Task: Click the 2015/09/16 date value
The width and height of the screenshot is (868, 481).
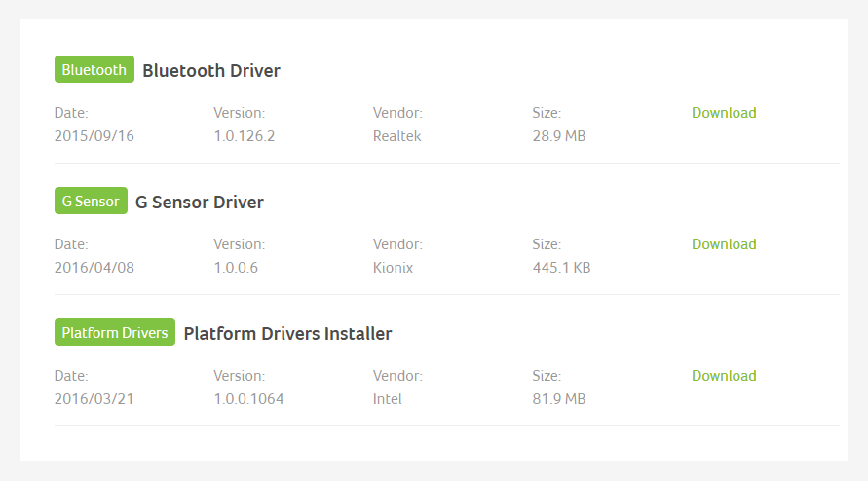Action: tap(94, 136)
